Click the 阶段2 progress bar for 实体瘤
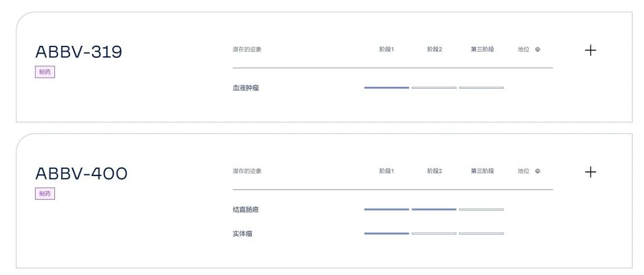Image resolution: width=644 pixels, height=275 pixels. click(x=434, y=233)
